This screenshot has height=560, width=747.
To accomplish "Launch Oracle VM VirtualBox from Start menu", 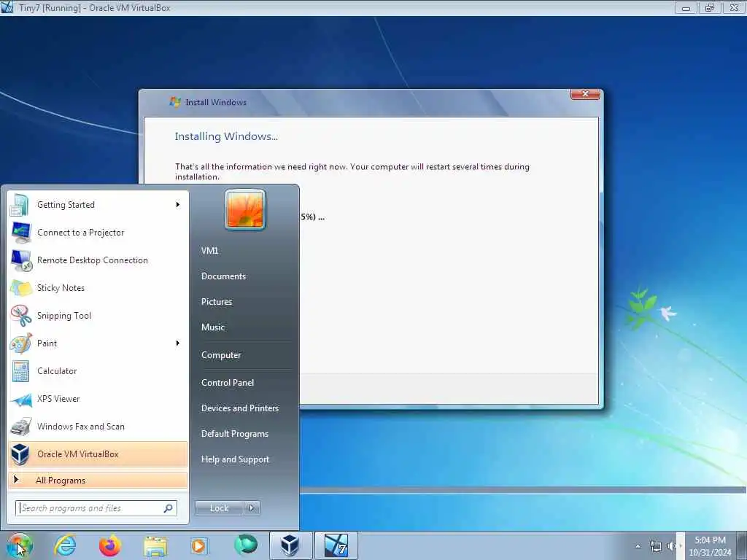I will click(x=98, y=454).
